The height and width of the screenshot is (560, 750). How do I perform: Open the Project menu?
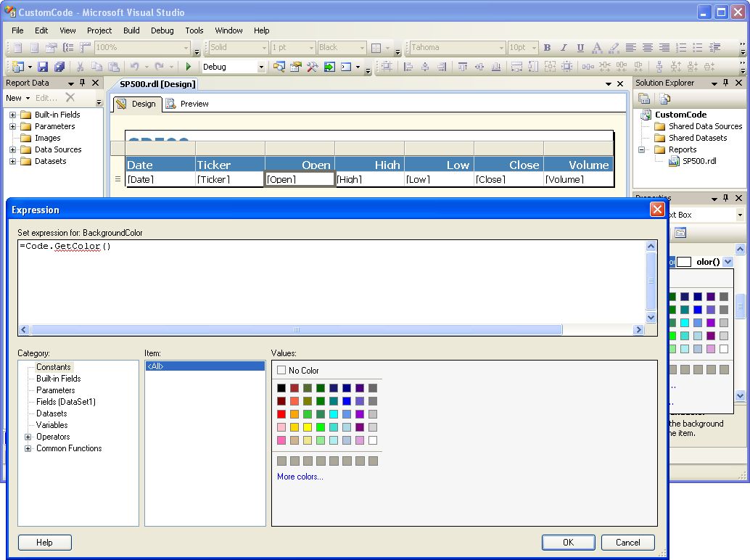point(99,30)
